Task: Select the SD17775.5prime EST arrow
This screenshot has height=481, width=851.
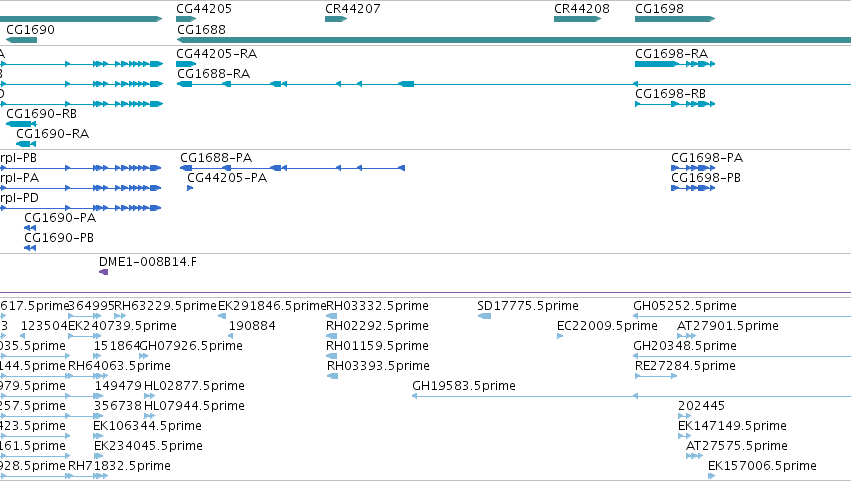Action: [485, 316]
